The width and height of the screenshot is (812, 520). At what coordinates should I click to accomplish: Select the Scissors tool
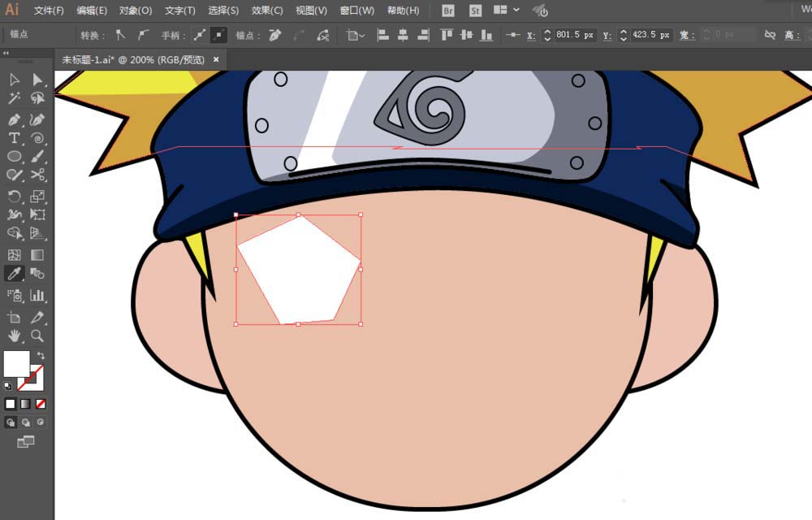(x=37, y=175)
